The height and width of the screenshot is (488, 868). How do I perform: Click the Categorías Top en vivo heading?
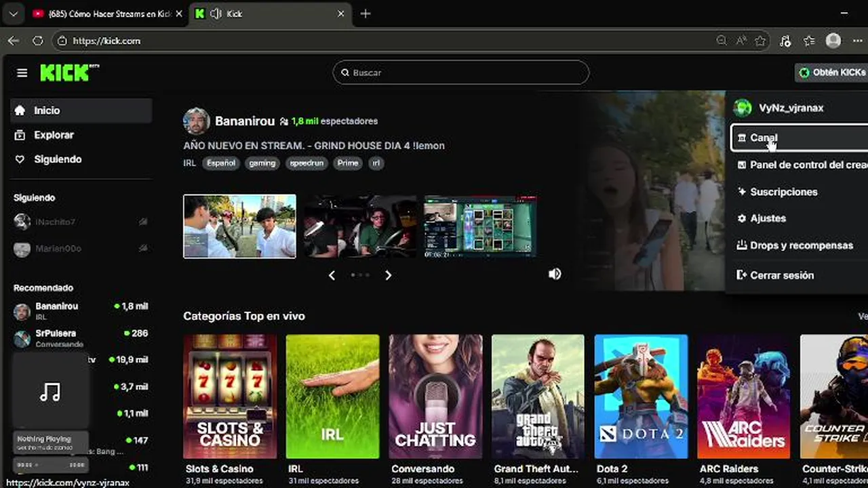tap(244, 316)
